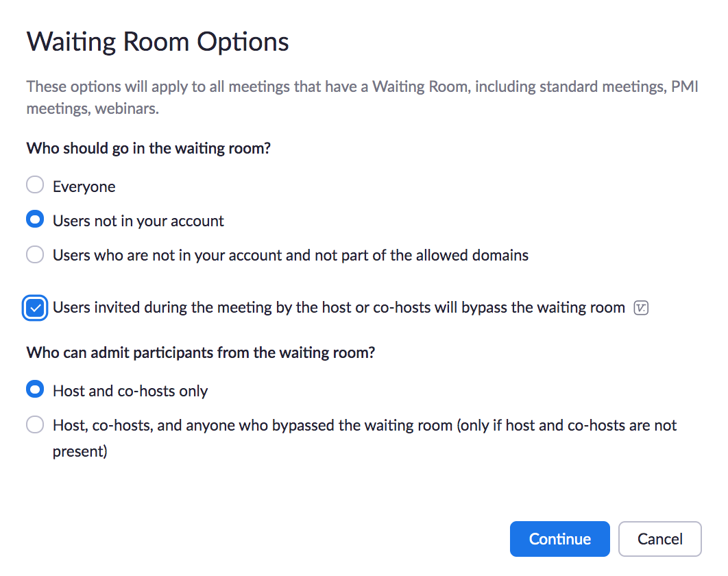The height and width of the screenshot is (576, 728).
Task: Select the Everyone radio button
Action: point(35,185)
